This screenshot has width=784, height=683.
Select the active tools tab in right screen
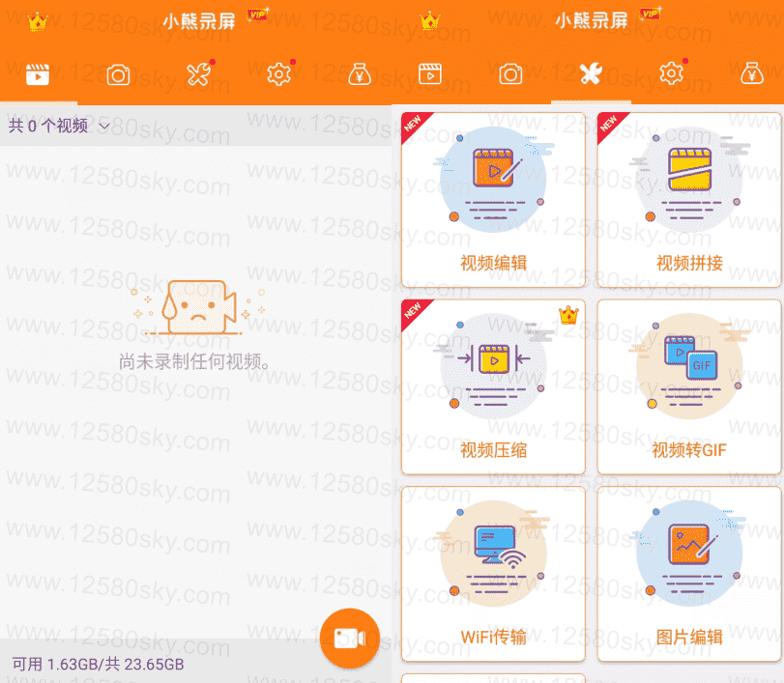(x=591, y=74)
